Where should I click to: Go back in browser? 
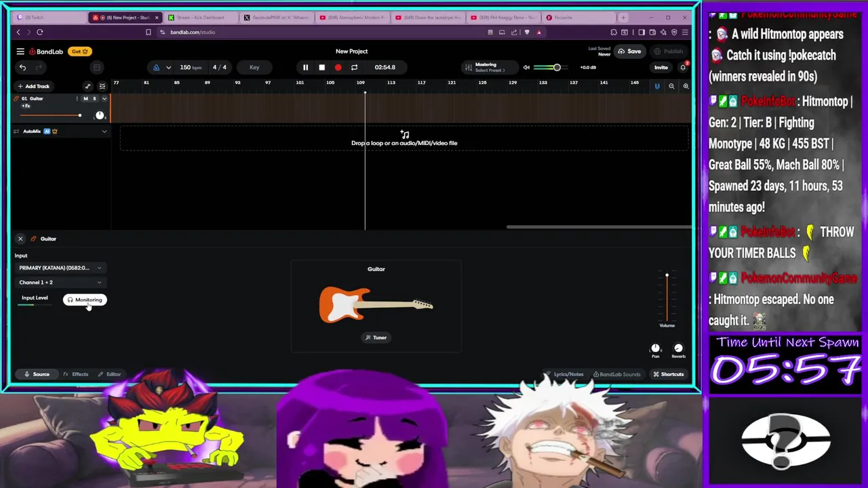(18, 32)
